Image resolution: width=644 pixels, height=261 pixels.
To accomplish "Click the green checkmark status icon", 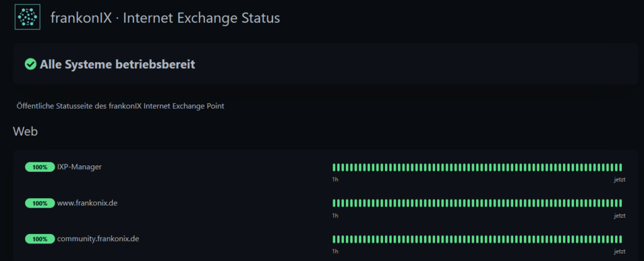I will 30,64.
